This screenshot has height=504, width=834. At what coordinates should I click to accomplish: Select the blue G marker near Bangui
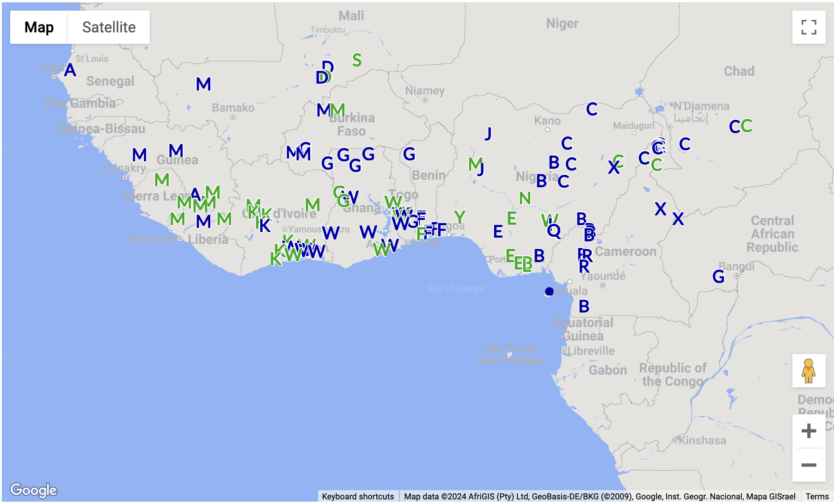coord(718,277)
